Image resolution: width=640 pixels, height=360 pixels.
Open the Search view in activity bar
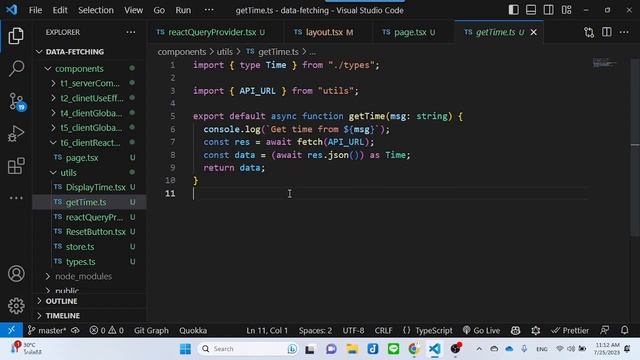tap(16, 69)
